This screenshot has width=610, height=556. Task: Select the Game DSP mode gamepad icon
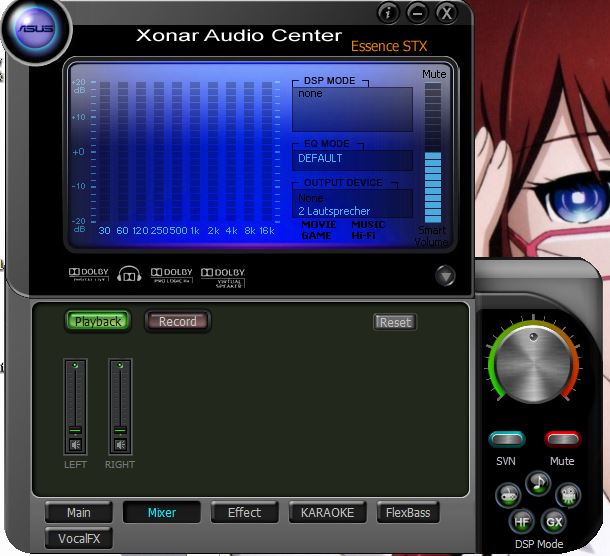(x=508, y=496)
